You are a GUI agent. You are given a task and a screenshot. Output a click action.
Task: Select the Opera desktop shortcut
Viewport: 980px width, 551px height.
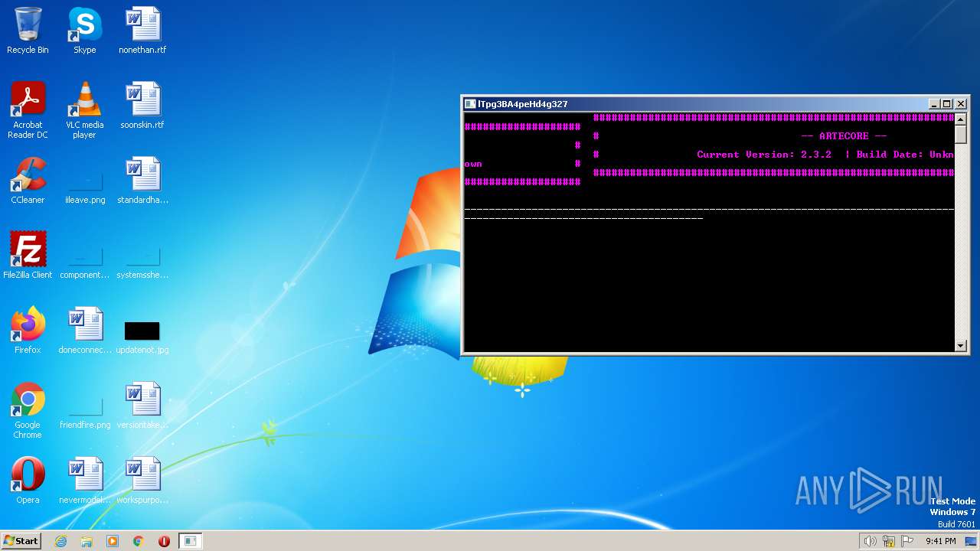coord(28,481)
